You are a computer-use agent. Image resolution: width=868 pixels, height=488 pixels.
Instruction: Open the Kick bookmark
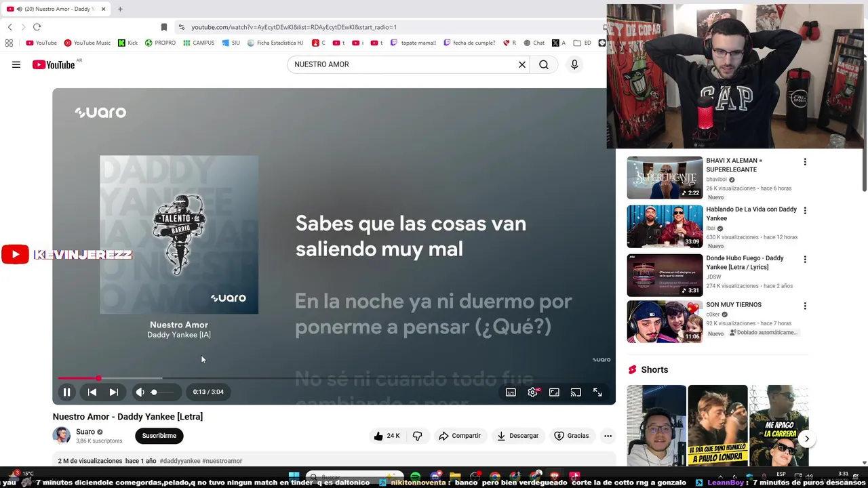click(x=127, y=43)
